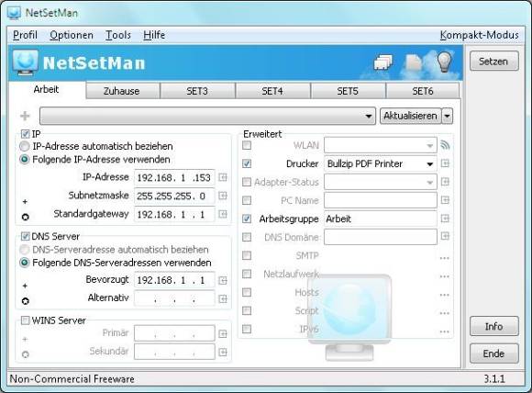This screenshot has height=393, width=532.
Task: Tick the IPv6 checkbox
Action: click(247, 329)
